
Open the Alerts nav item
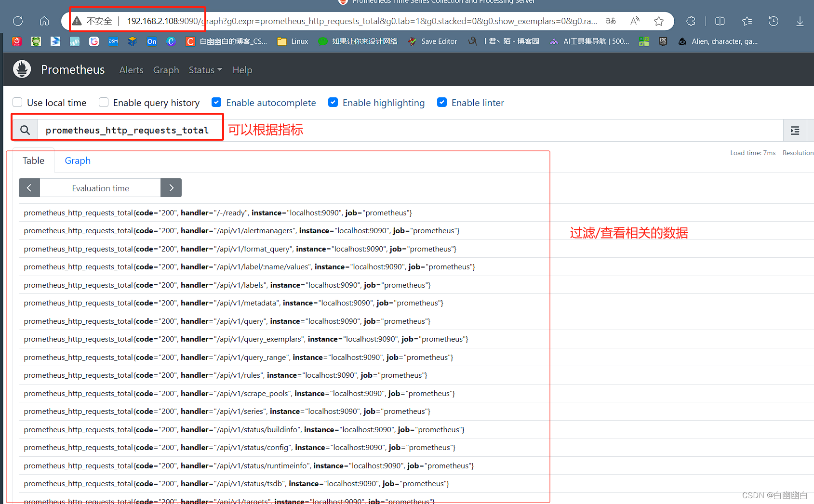tap(131, 70)
